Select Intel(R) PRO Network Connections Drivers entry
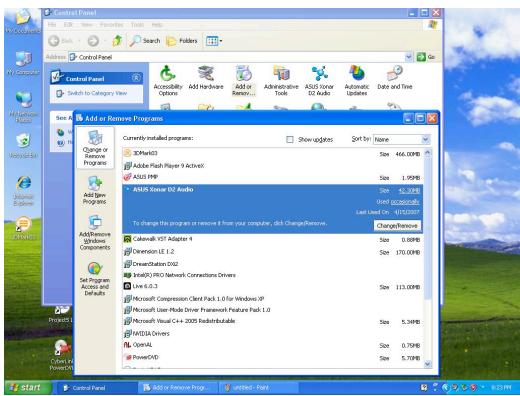The width and height of the screenshot is (520, 396). click(273, 275)
